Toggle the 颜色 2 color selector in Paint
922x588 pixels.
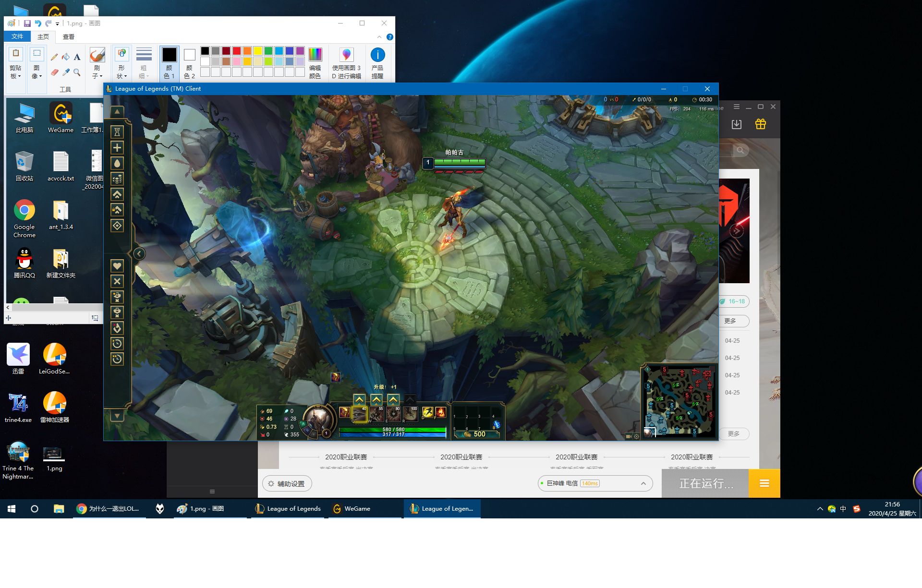pyautogui.click(x=189, y=63)
